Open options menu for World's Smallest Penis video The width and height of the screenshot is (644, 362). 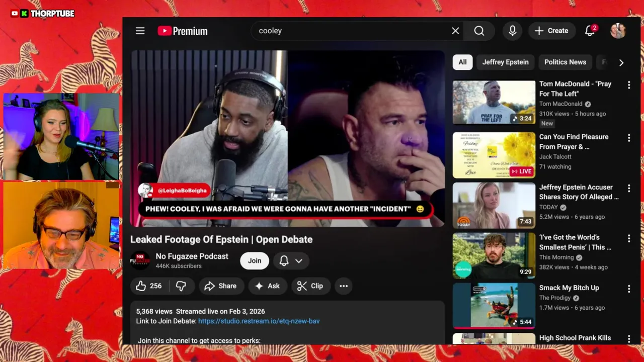[628, 238]
